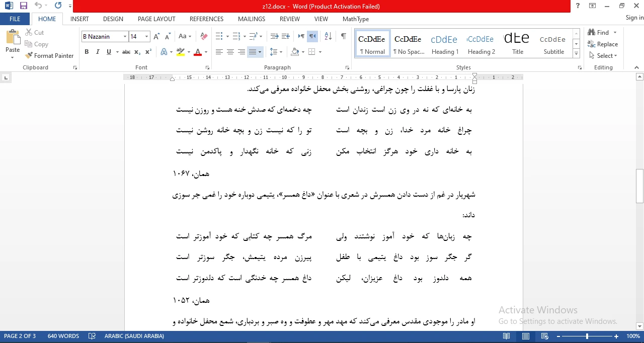Click the 640 WORDS count in status bar
Screen dimensions: 644x343
click(63, 336)
